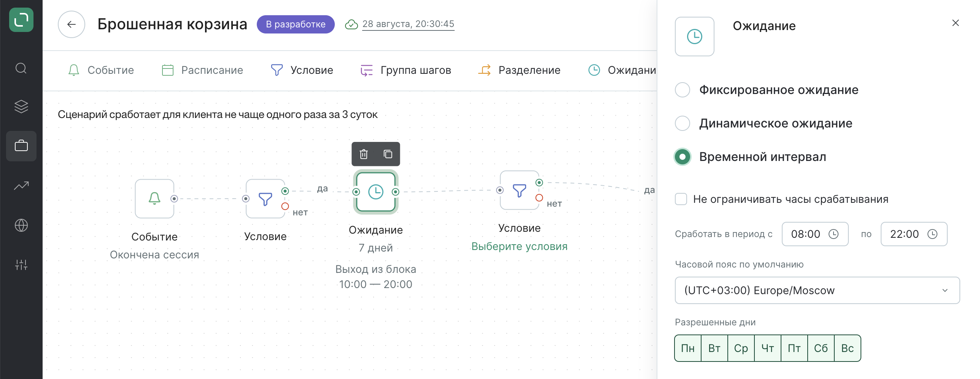
Task: Click the 10:00 — 20:00 exit window text
Action: pyautogui.click(x=376, y=285)
